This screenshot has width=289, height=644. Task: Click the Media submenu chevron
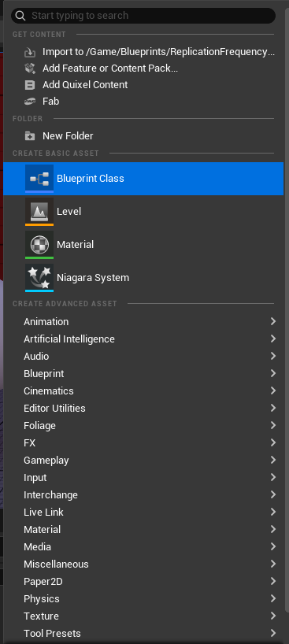[x=273, y=546]
